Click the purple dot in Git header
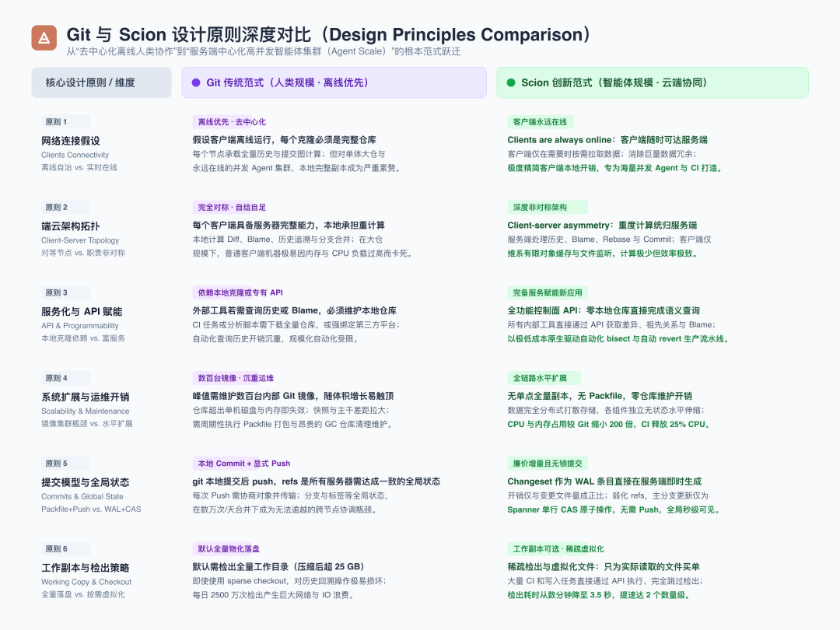The width and height of the screenshot is (840, 630). [196, 82]
